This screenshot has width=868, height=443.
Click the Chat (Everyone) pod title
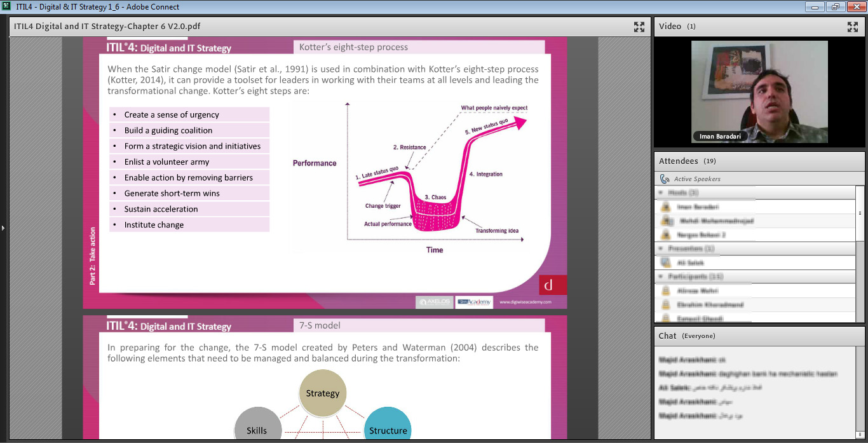pyautogui.click(x=687, y=336)
